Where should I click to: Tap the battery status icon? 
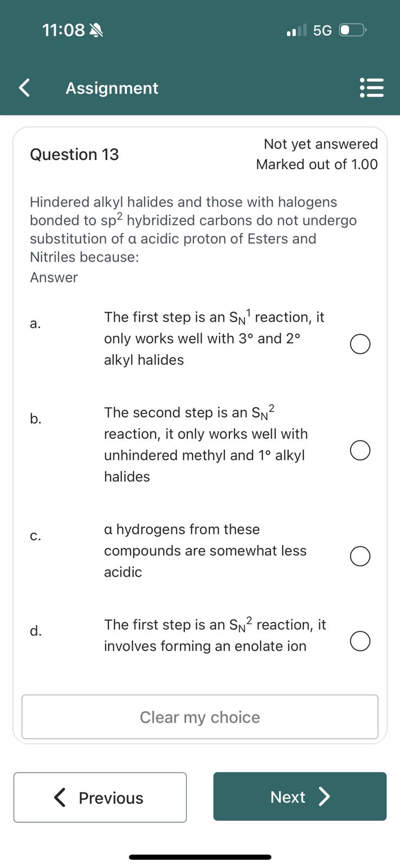click(x=353, y=30)
